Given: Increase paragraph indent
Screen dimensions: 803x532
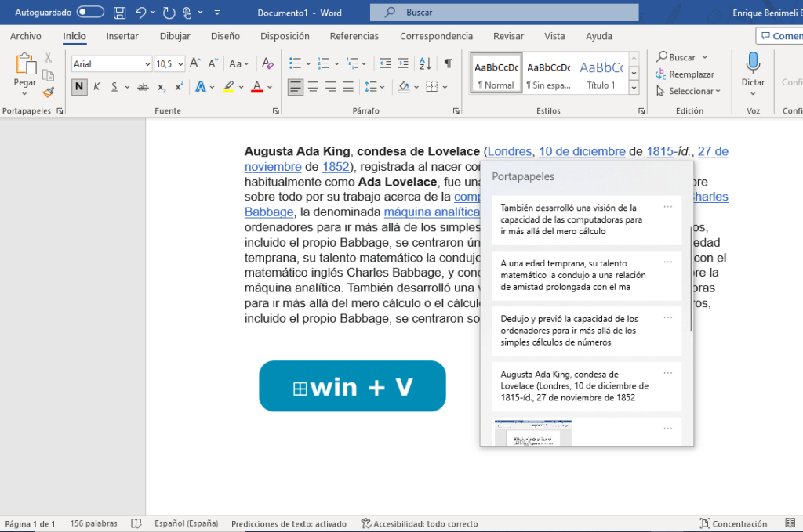Looking at the screenshot, I should (403, 63).
